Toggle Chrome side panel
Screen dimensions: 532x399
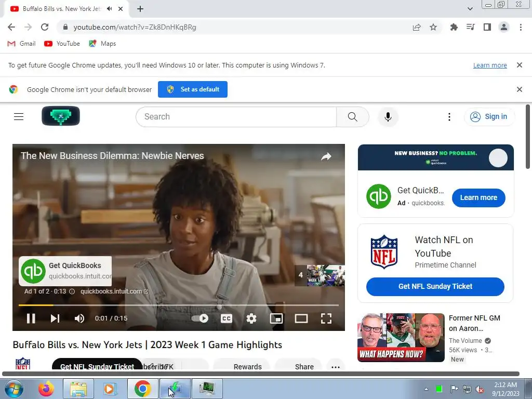click(487, 27)
